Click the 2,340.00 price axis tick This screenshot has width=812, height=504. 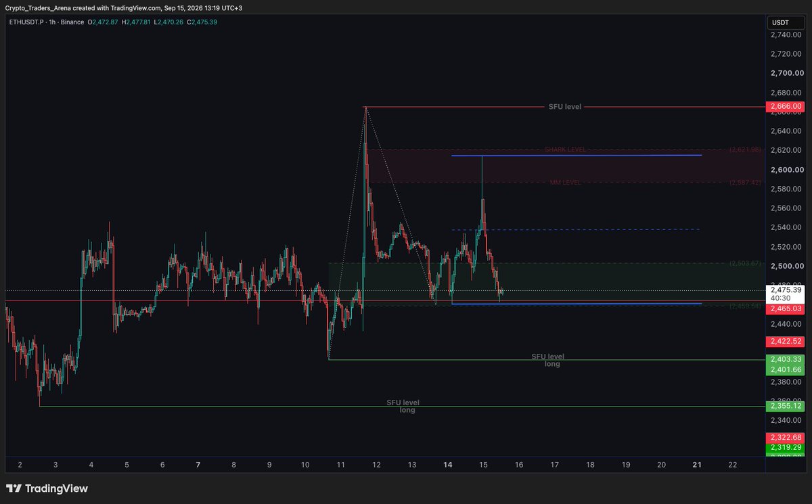point(786,420)
